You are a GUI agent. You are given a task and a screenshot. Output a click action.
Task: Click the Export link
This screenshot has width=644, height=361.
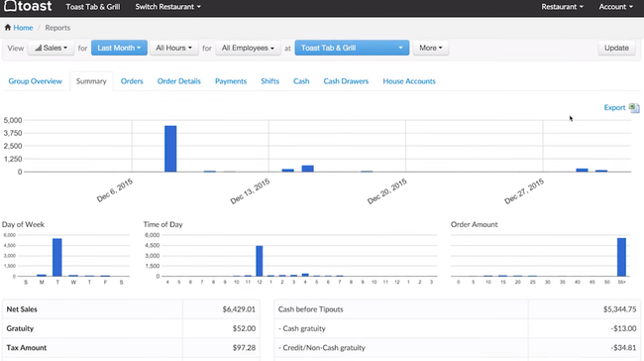(x=614, y=108)
